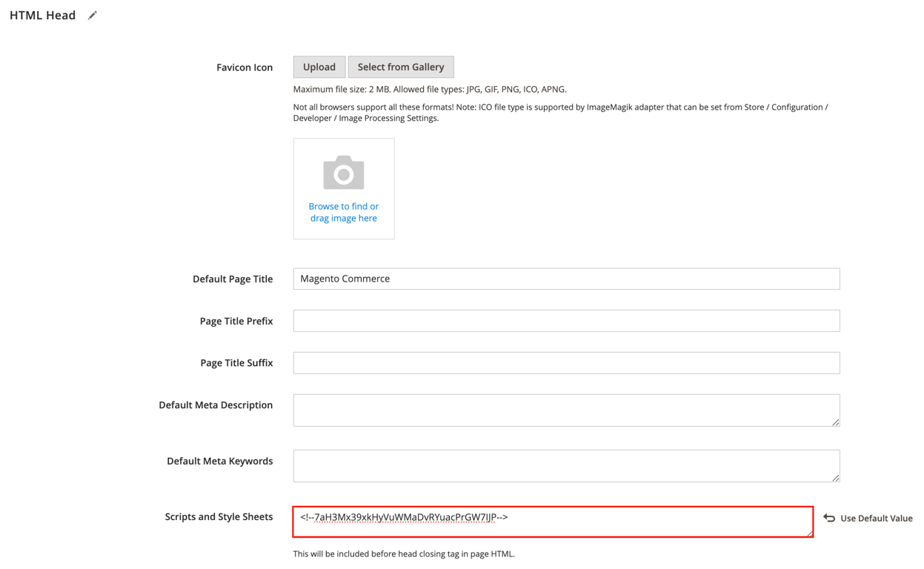924x569 pixels.
Task: Click the pencil edit icon next to HTML Head
Action: click(x=92, y=14)
